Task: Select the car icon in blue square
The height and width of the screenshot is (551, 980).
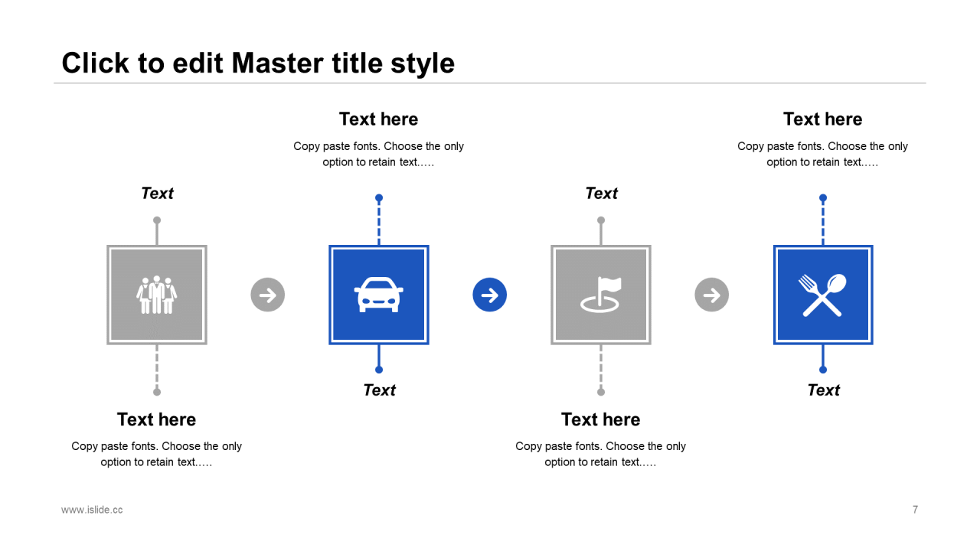Action: point(379,295)
